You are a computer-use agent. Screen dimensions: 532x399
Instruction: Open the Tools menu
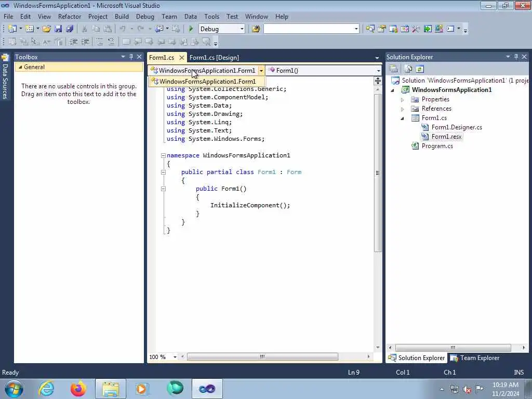click(x=212, y=16)
